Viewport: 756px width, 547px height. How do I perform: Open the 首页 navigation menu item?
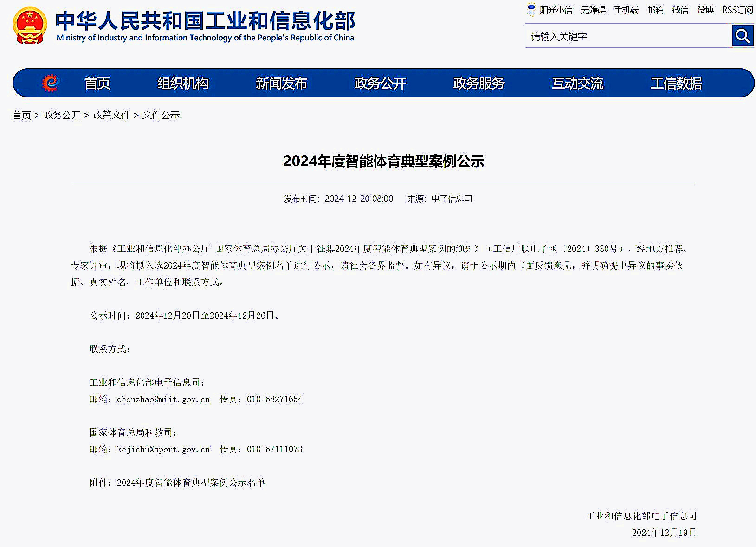pos(97,84)
